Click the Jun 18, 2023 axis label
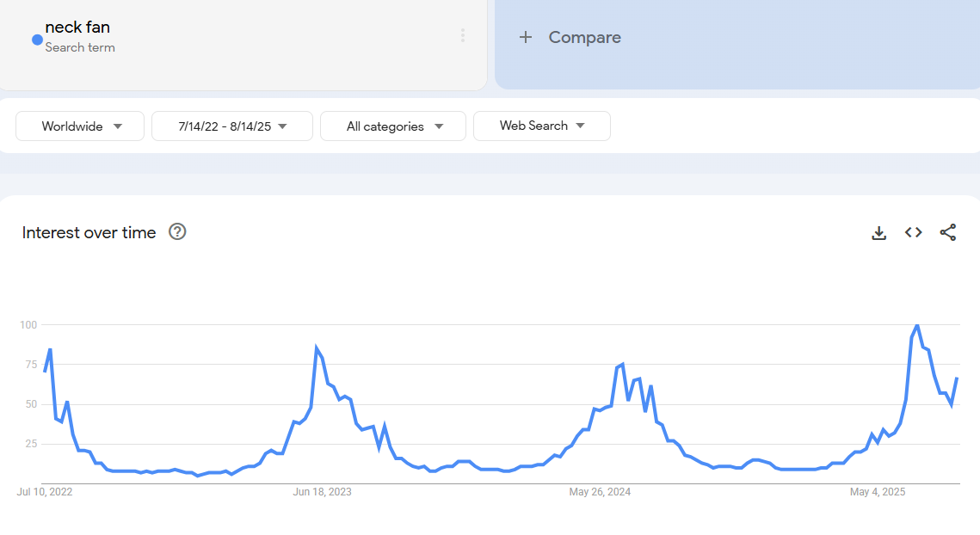Image resolution: width=980 pixels, height=535 pixels. point(322,492)
